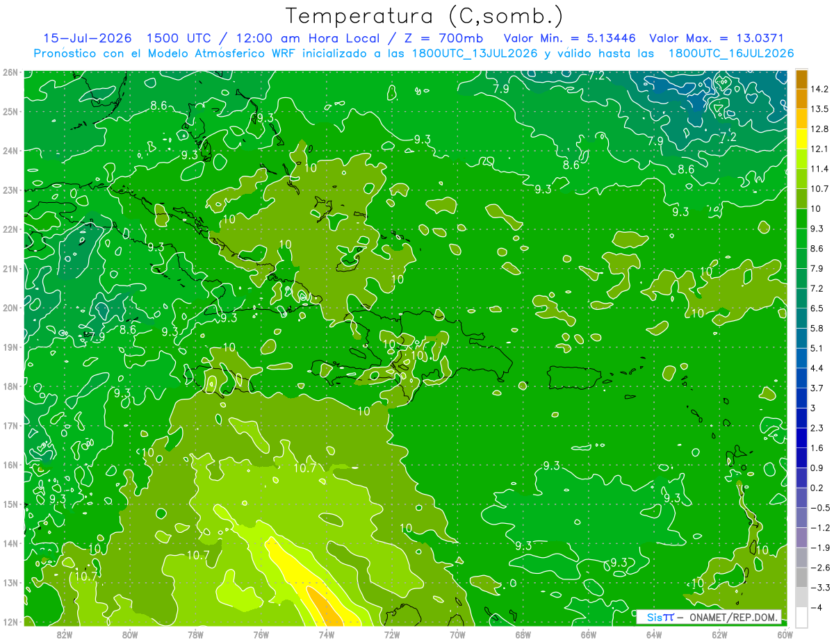Click the '1500 UTC' time in header
834x644 pixels.
tap(179, 38)
